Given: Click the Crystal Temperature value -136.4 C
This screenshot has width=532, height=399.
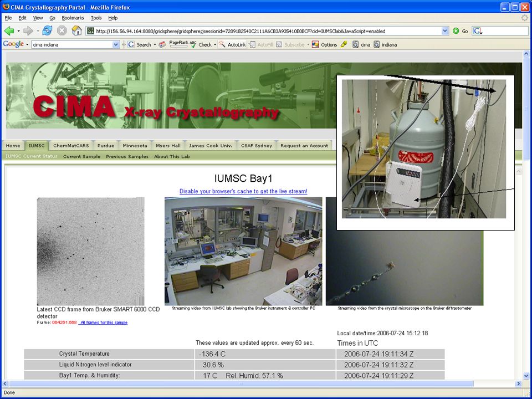Looking at the screenshot, I should [212, 354].
